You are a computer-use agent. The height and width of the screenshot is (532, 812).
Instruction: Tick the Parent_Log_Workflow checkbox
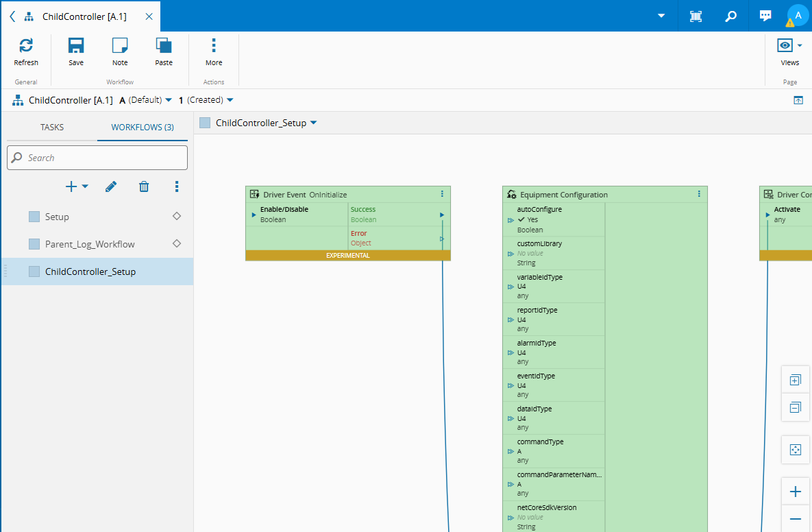[x=34, y=244]
